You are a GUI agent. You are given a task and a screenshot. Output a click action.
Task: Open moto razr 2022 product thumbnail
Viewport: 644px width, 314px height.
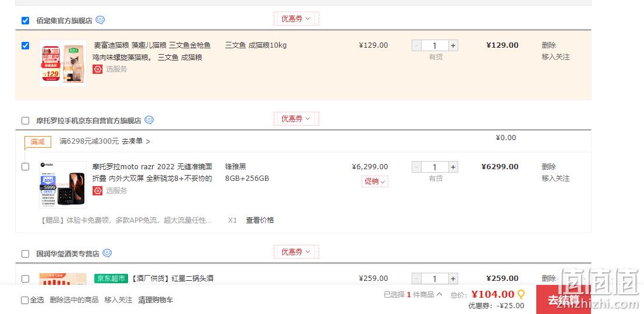click(63, 184)
